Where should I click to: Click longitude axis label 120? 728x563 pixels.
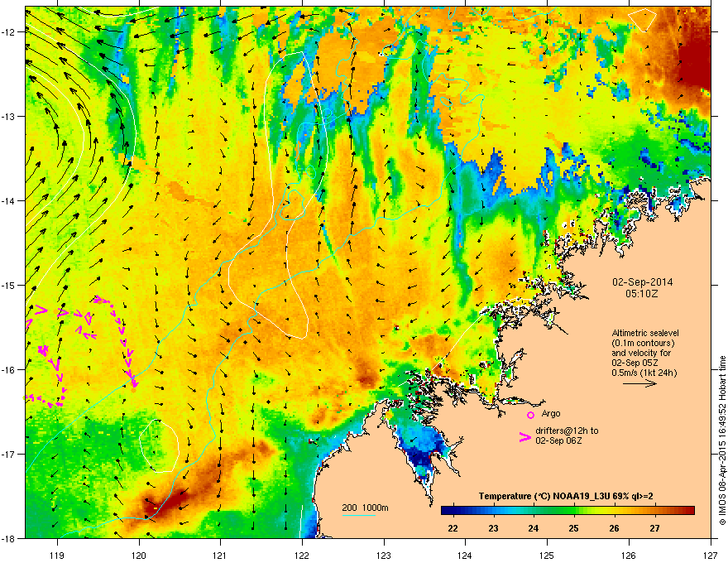[x=139, y=555]
